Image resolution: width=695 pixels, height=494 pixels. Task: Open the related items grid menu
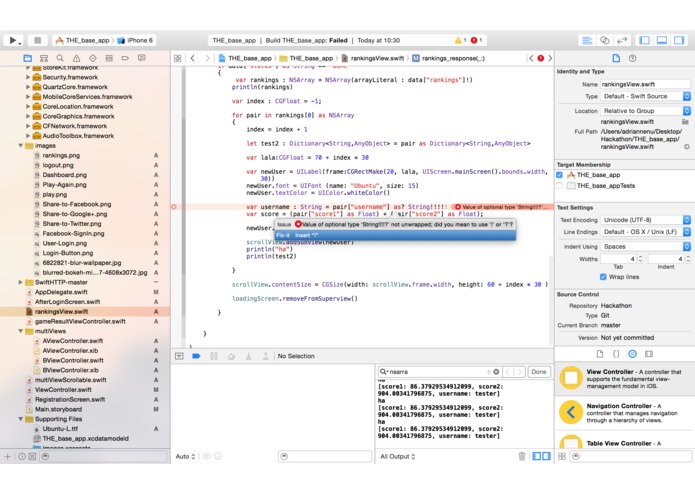tap(178, 58)
